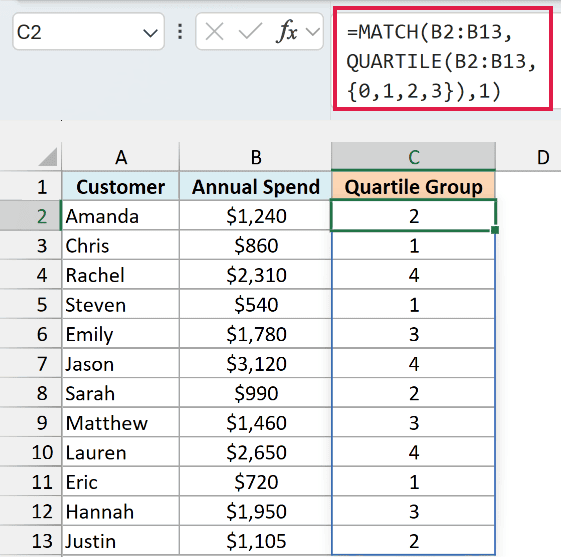Select row 8 header
Screen dimensions: 561x557
click(31, 393)
